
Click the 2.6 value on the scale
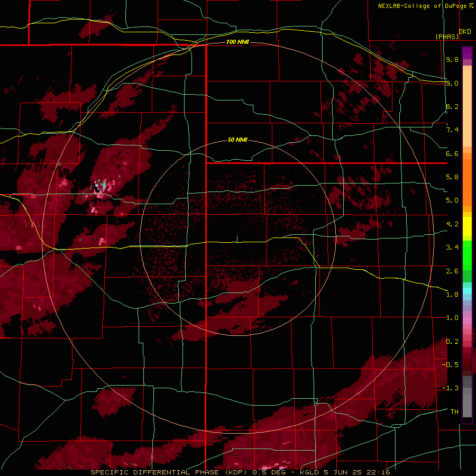452,271
